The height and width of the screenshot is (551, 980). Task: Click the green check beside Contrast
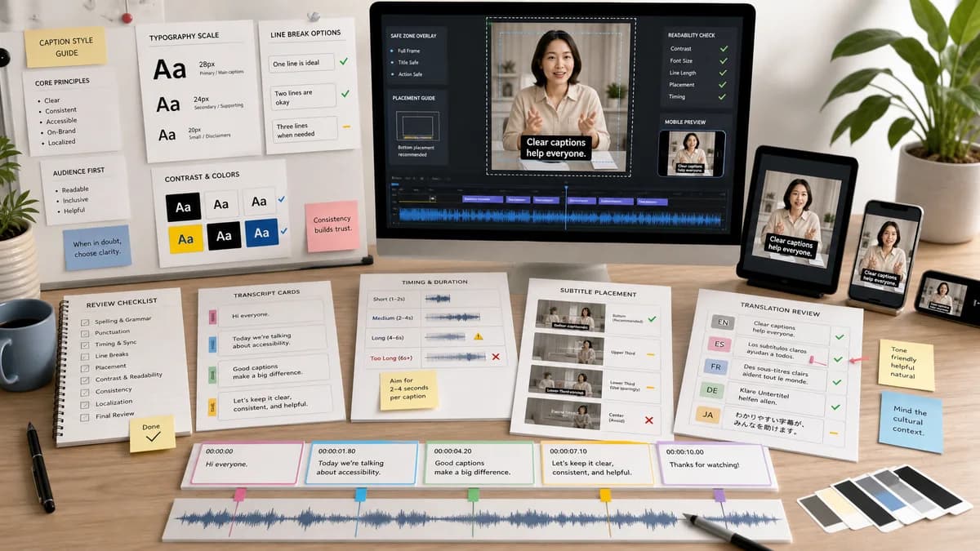tap(724, 49)
